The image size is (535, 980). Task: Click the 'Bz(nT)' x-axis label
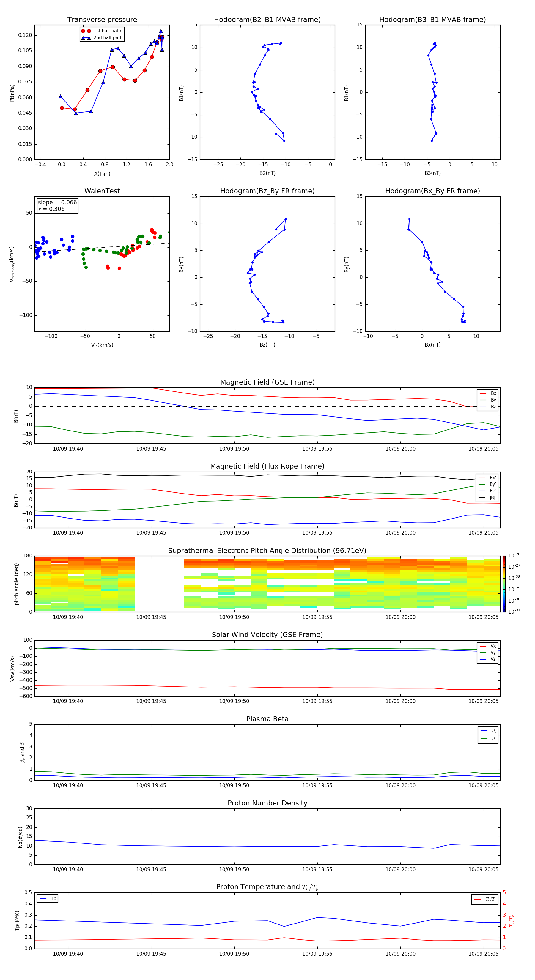point(267,345)
